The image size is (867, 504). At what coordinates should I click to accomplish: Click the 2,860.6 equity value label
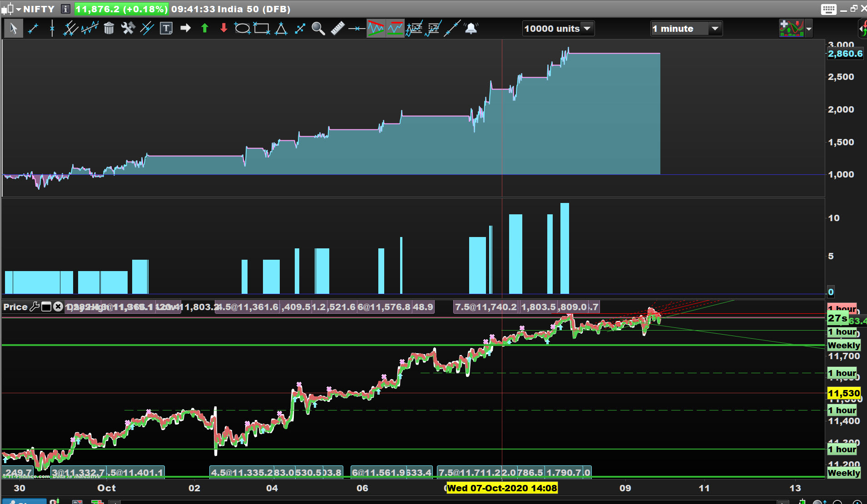[845, 54]
